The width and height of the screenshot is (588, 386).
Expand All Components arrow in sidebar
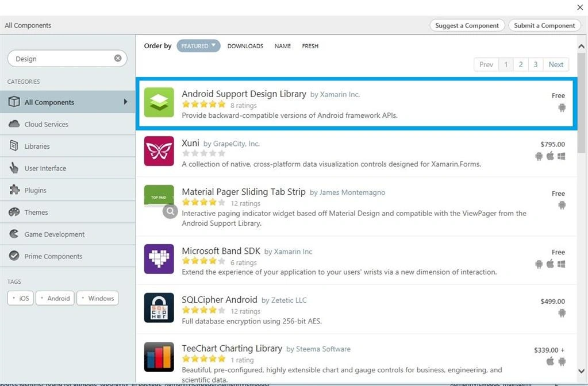[x=125, y=102]
